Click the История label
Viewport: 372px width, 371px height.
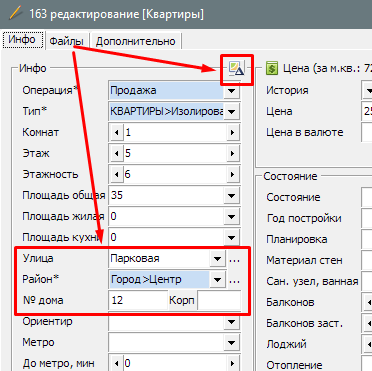tap(287, 91)
